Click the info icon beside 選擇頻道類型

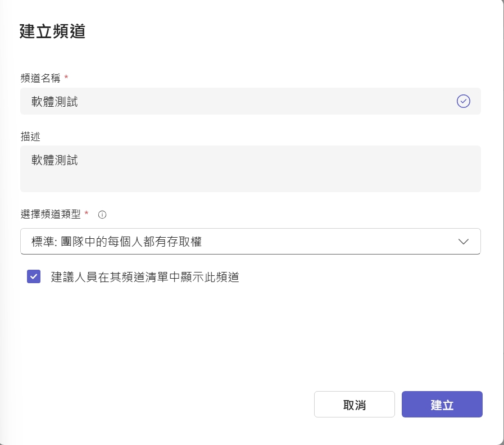102,215
